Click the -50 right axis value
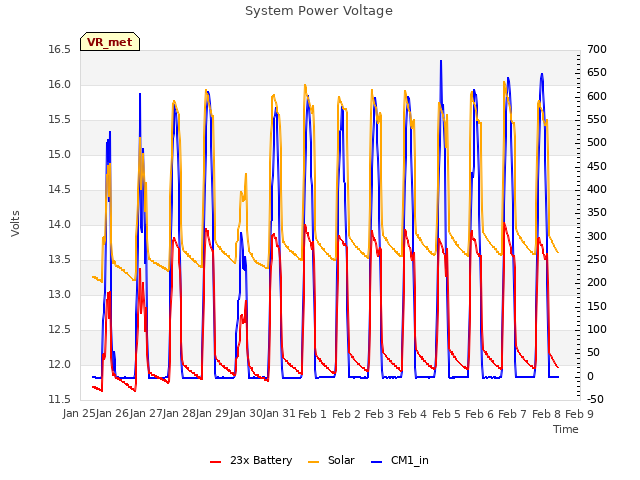This screenshot has height=480, width=640. pos(596,400)
